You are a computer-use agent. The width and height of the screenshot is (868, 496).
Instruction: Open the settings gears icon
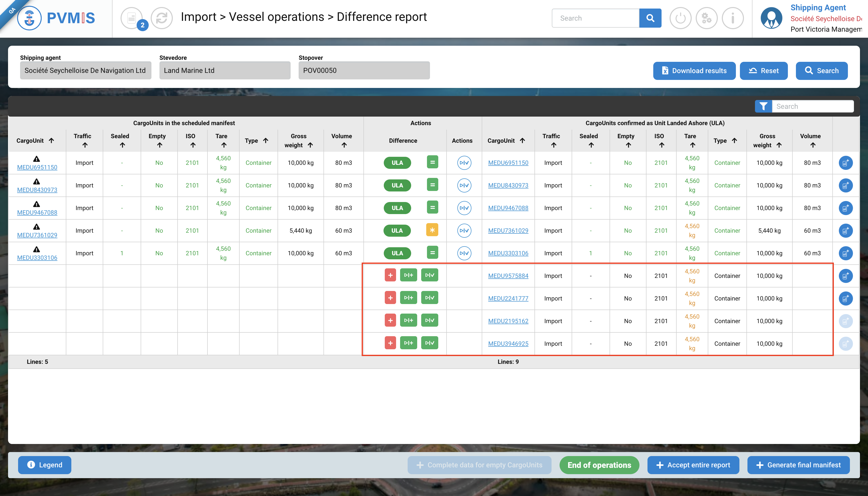[706, 18]
